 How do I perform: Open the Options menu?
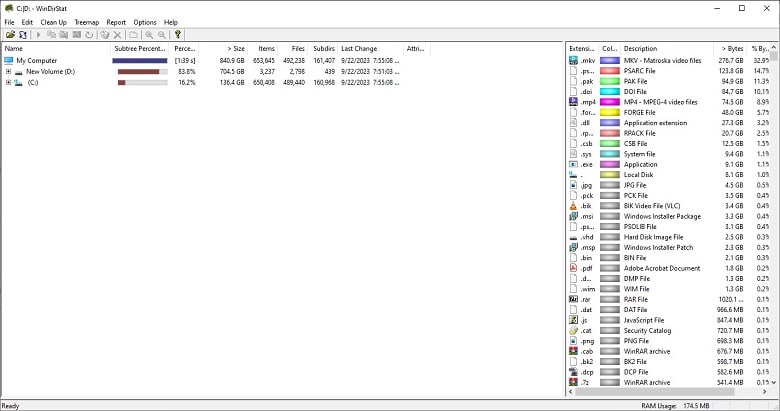(145, 22)
